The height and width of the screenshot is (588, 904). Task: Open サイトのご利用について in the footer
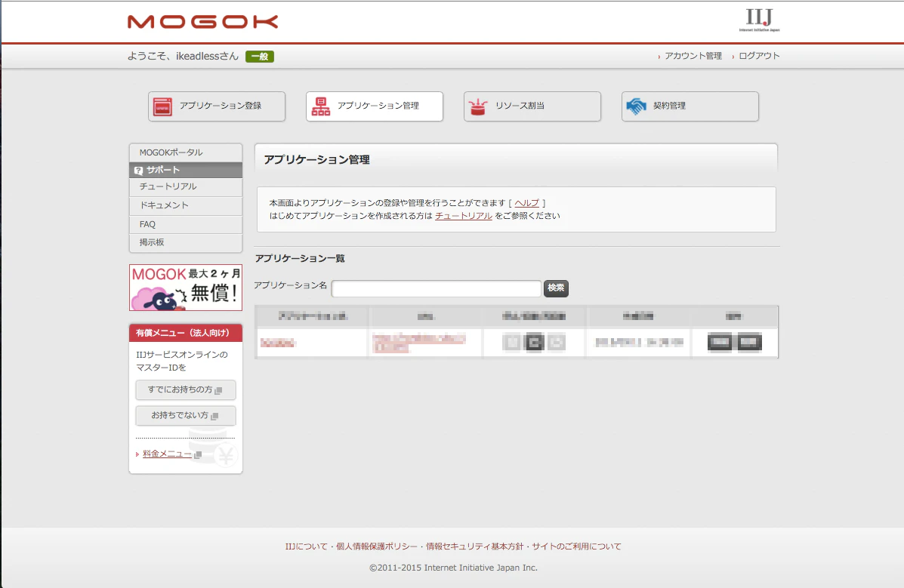(x=576, y=546)
